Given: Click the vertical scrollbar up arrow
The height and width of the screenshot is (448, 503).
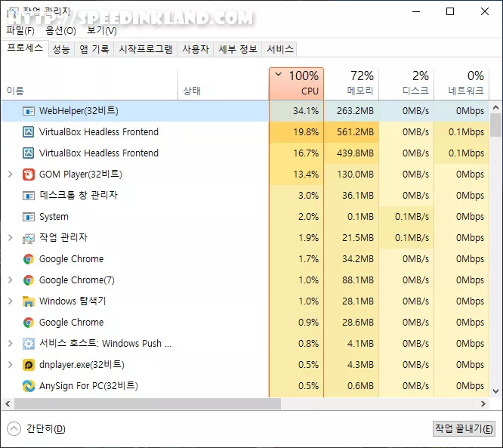Looking at the screenshot, I should (496, 107).
